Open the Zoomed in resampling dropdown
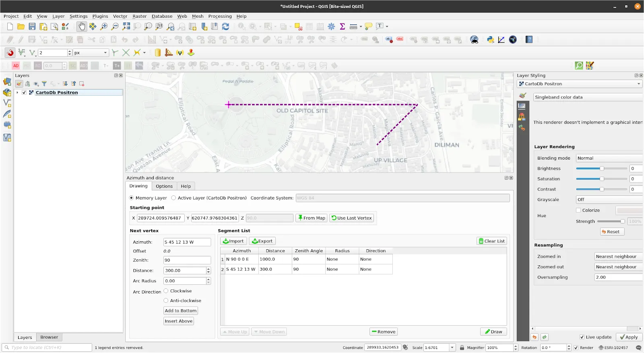Image resolution: width=644 pixels, height=353 pixels. point(618,257)
